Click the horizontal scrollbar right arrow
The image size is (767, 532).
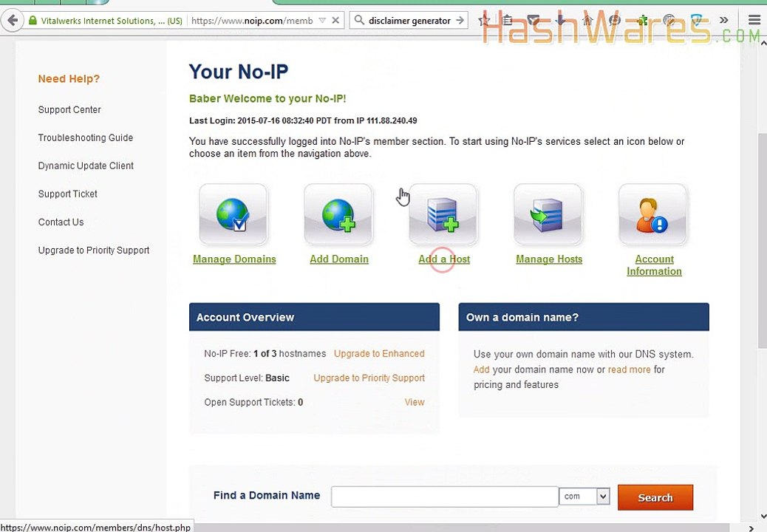(x=751, y=528)
